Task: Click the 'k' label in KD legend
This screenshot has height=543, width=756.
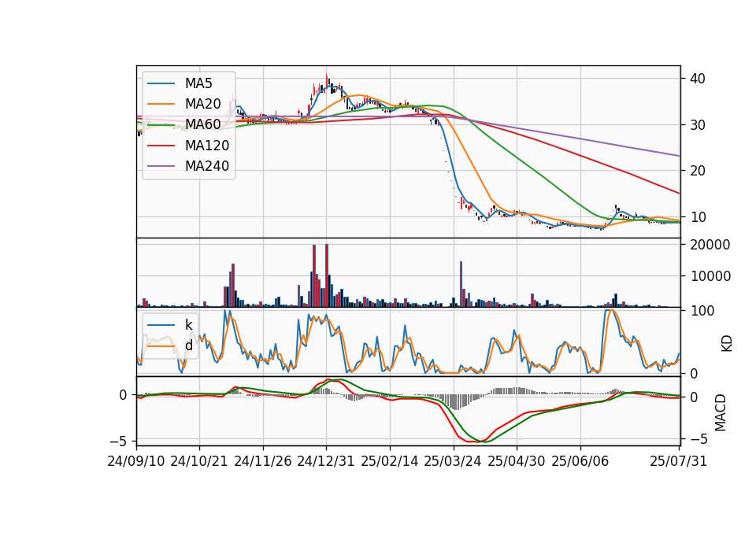Action: [x=188, y=324]
